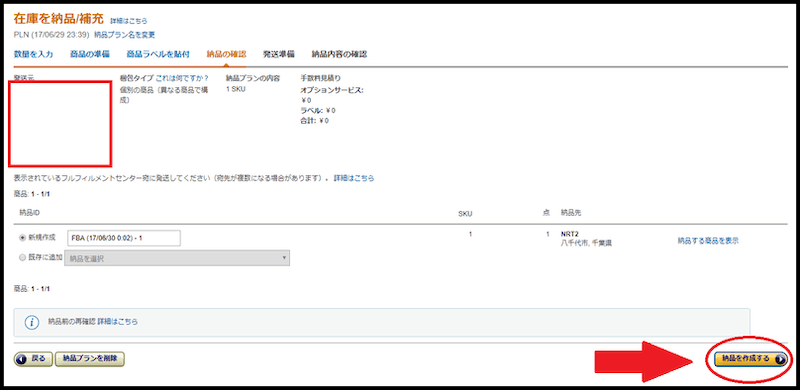Viewport: 800px width, 390px height.
Task: Select the 新規作成 radio button
Action: click(22, 237)
